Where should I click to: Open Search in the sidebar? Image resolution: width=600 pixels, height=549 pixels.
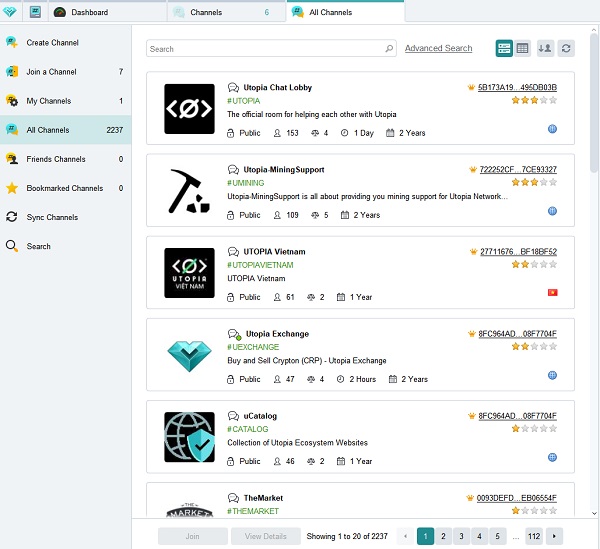(65, 246)
